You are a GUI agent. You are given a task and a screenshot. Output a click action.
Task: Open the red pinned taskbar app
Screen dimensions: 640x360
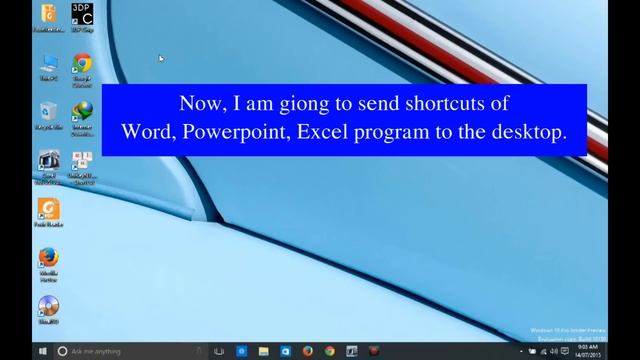374,351
